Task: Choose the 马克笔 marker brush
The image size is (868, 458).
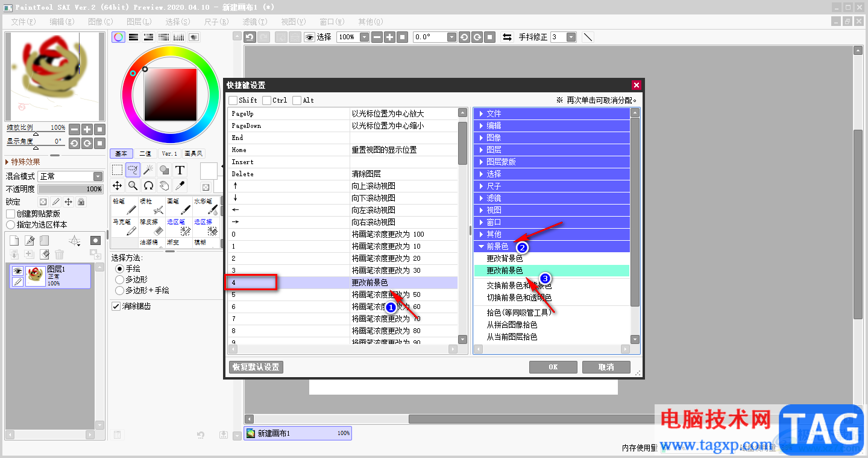Action: point(125,227)
